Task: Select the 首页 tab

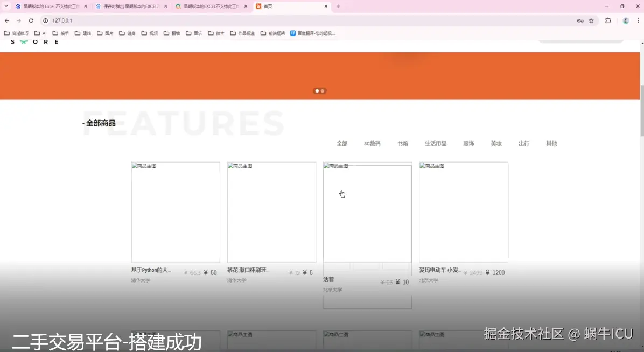Action: click(292, 6)
